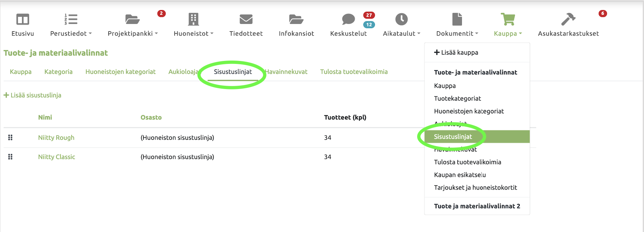Open the Tiedotteet envelope icon
The width and height of the screenshot is (644, 232).
tap(246, 19)
